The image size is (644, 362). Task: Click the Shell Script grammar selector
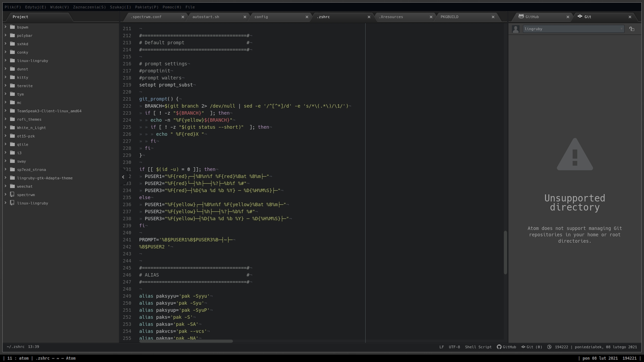pos(478,347)
